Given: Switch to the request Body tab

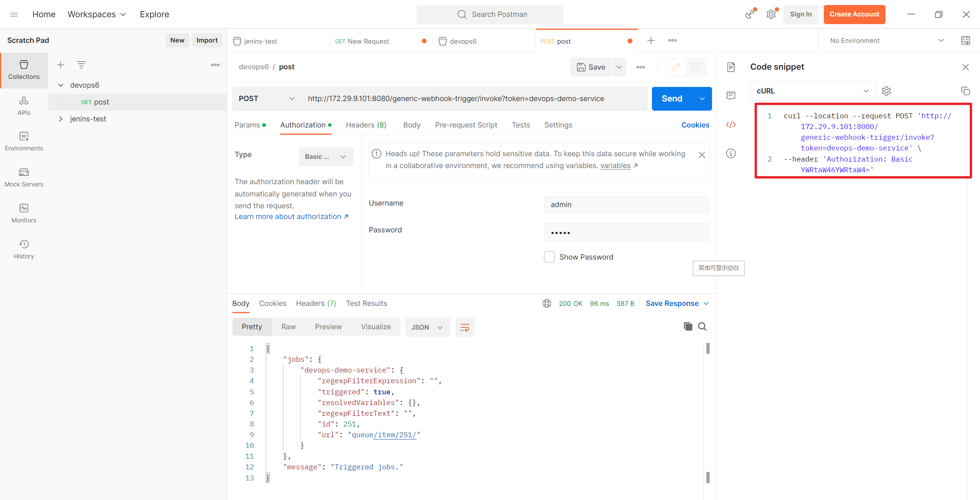Looking at the screenshot, I should [x=412, y=125].
